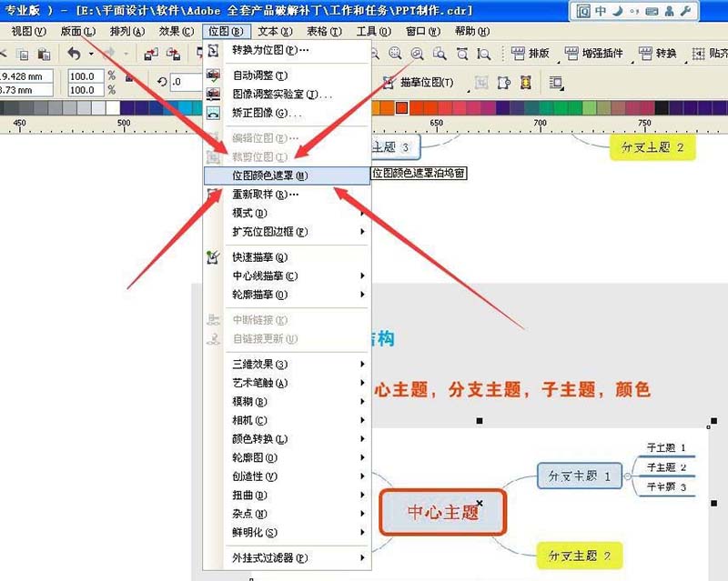728x581 pixels.
Task: Click the Export icon in toolbar
Action: [173, 55]
